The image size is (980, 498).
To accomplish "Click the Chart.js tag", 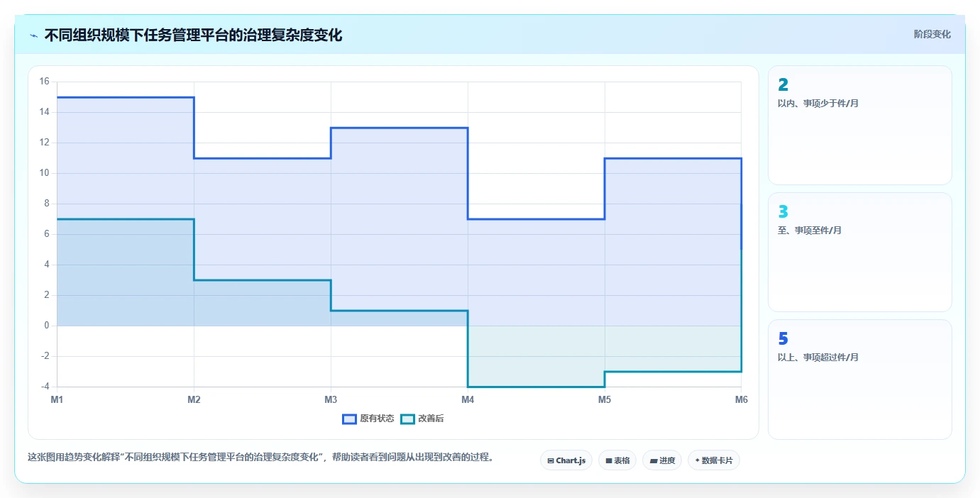I will tap(566, 460).
